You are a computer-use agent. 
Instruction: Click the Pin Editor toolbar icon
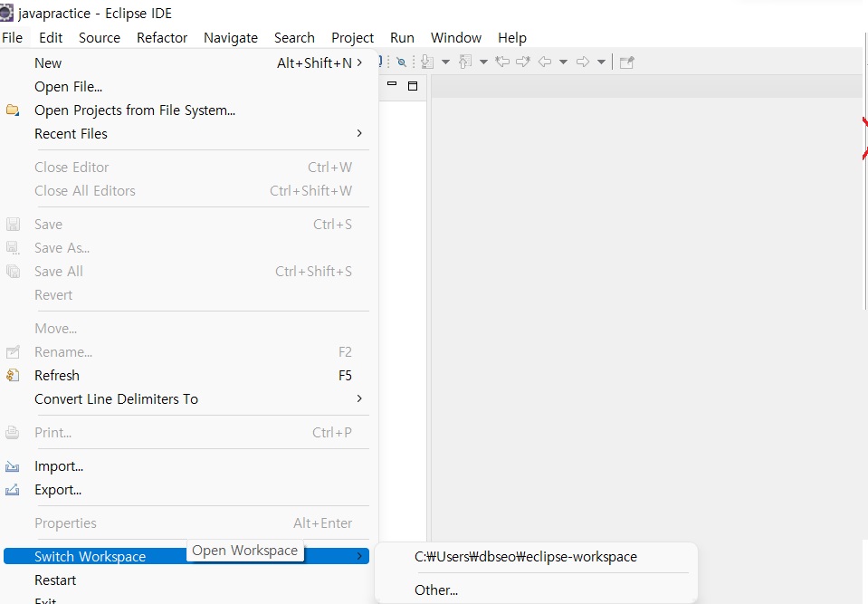626,62
